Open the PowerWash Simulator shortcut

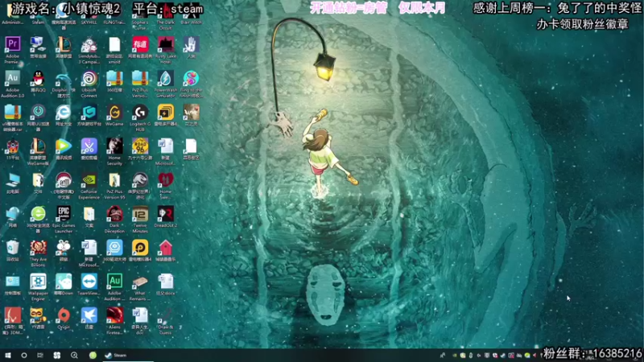pos(166,79)
